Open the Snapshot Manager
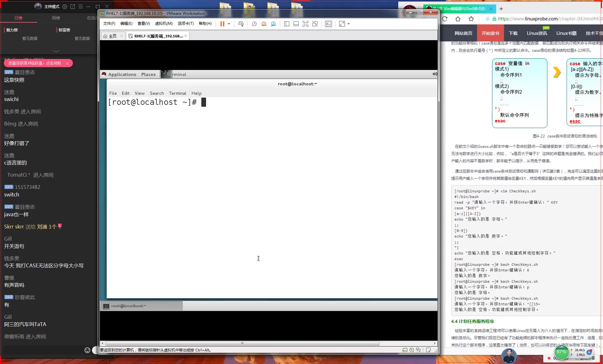The height and width of the screenshot is (364, 603). tap(273, 24)
